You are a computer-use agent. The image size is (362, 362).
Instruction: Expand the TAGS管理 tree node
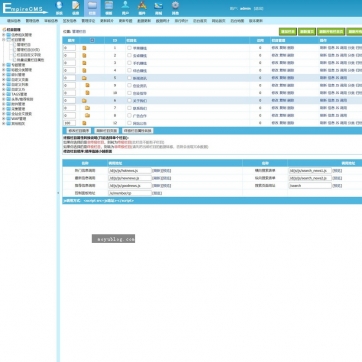4,94
